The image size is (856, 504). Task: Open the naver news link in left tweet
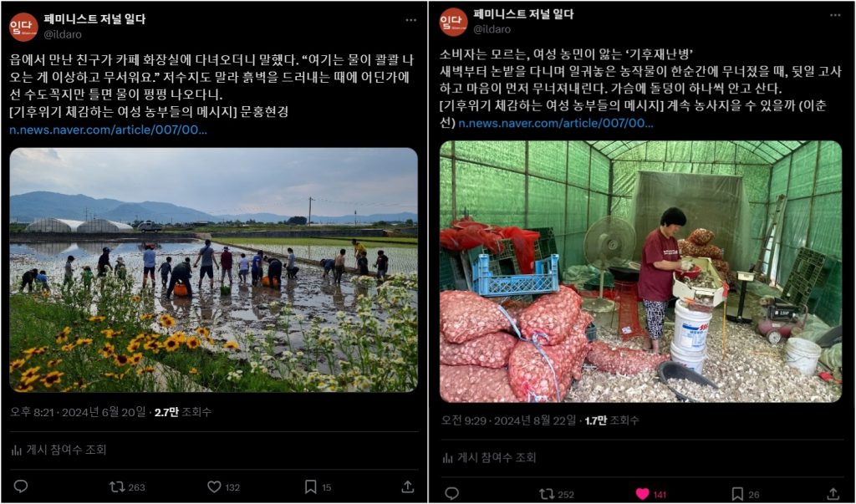tap(108, 130)
